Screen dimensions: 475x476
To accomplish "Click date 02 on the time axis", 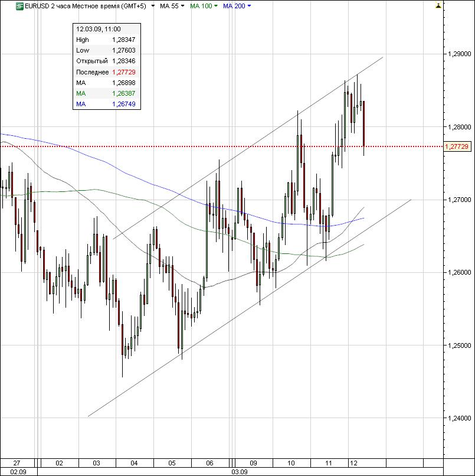I will click(59, 463).
